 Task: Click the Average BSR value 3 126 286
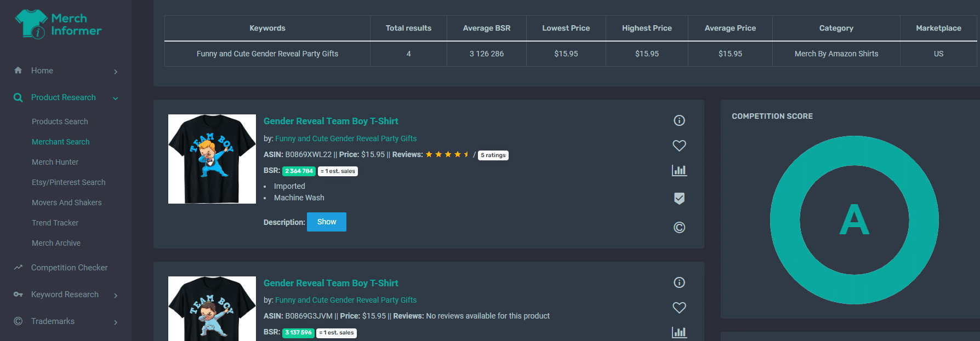point(487,54)
